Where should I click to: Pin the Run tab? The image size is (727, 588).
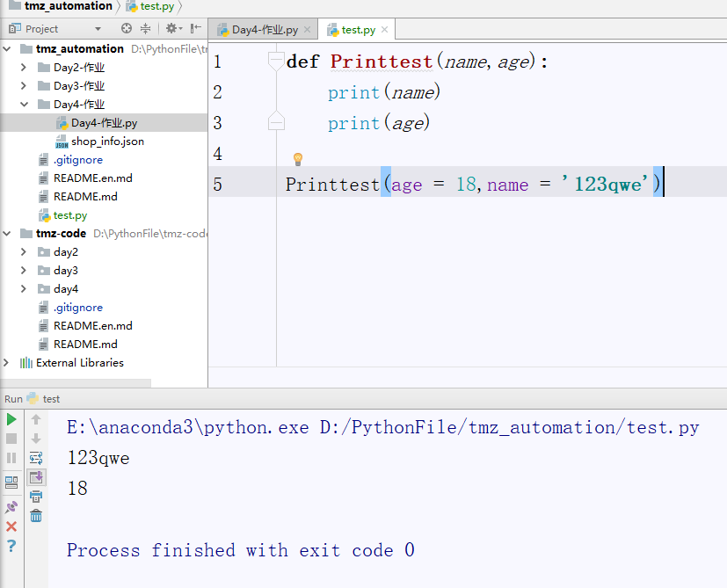pos(11,507)
